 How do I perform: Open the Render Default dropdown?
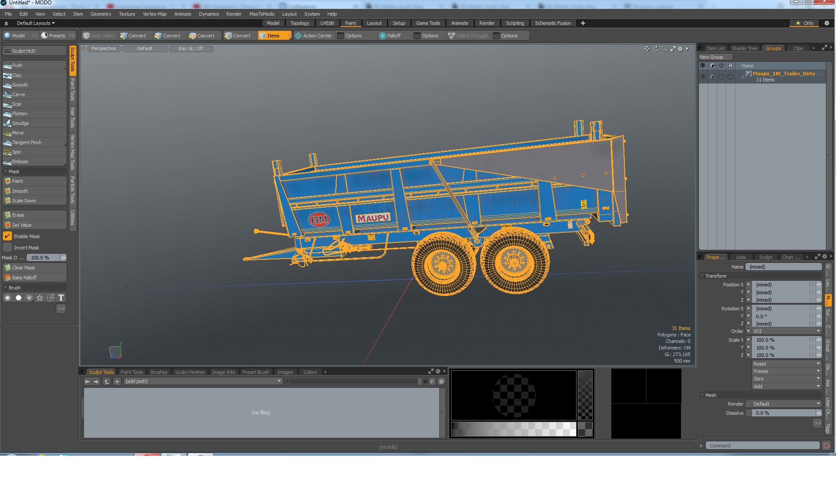(x=786, y=404)
